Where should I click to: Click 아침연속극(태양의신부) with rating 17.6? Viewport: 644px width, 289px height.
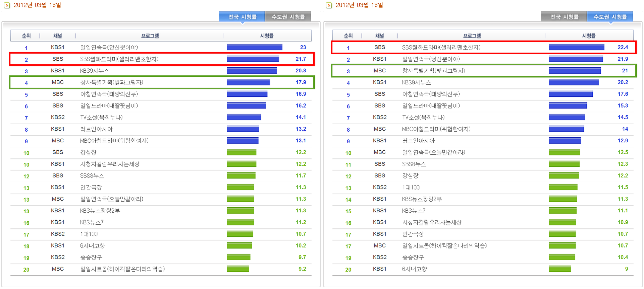click(431, 94)
